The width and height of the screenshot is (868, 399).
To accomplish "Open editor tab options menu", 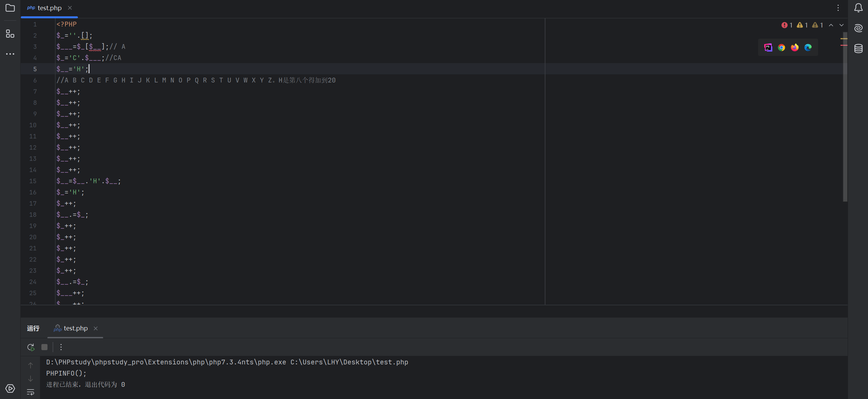I will point(838,8).
